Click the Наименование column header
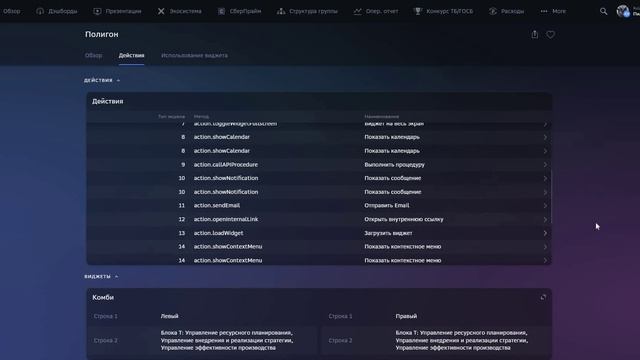Viewport: 640px width, 360px height. click(382, 117)
